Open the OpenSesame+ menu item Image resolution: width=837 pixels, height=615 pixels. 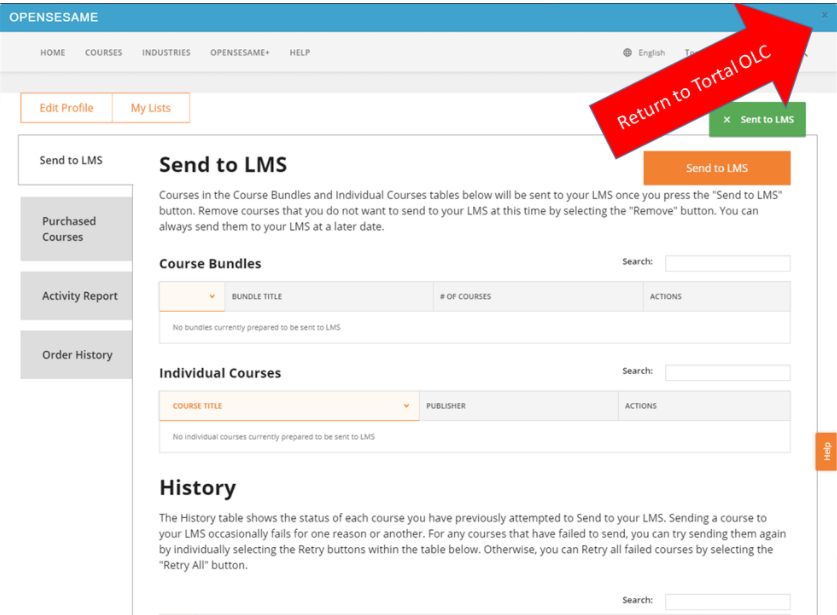click(x=240, y=52)
